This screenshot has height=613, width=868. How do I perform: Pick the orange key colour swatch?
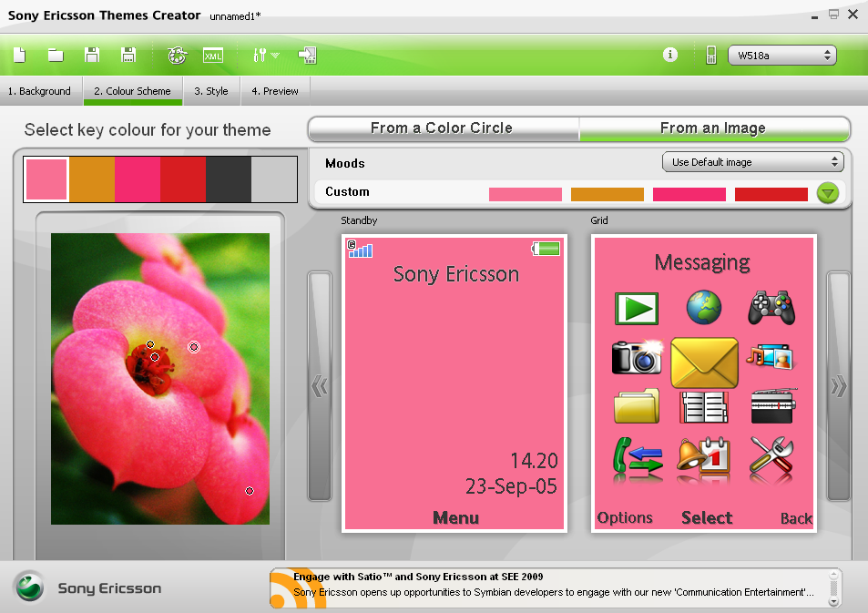92,179
